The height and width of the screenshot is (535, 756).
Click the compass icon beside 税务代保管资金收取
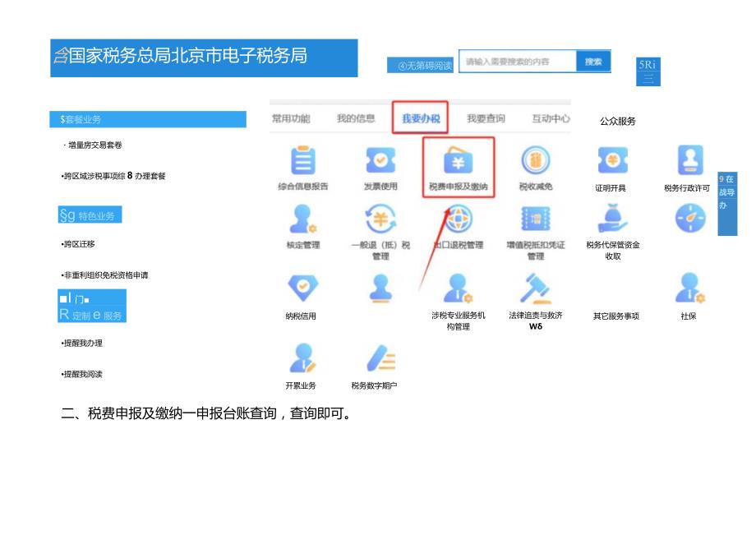tap(690, 219)
